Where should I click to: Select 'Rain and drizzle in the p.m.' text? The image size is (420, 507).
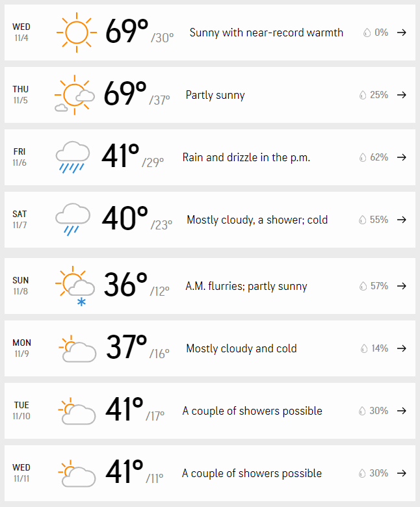(x=246, y=157)
